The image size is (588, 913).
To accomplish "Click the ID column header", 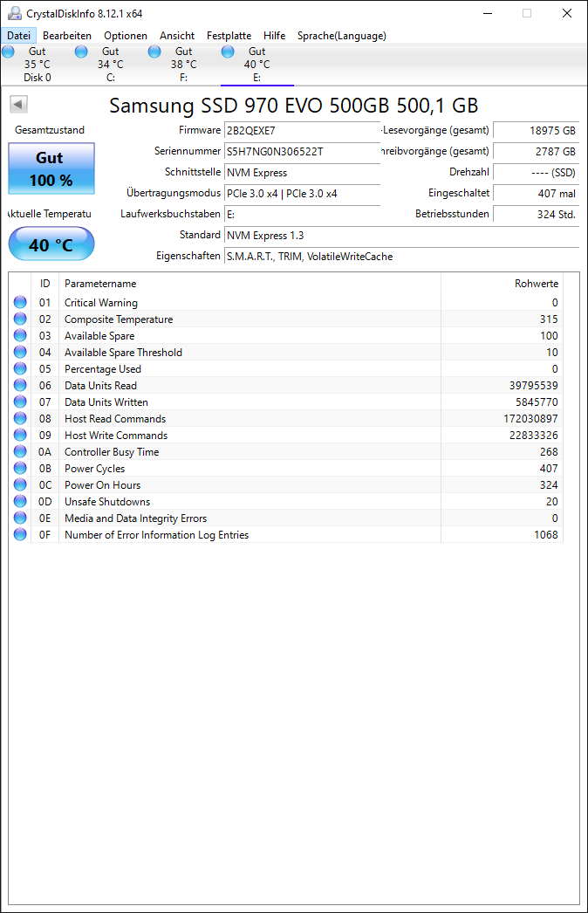I will tap(44, 284).
